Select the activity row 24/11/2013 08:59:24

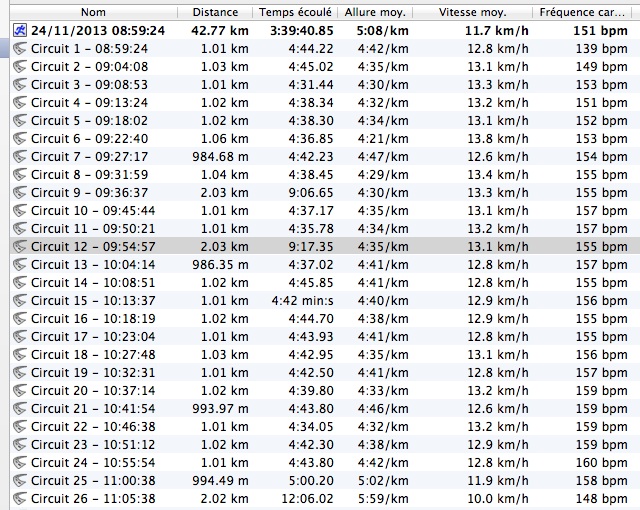point(325,30)
